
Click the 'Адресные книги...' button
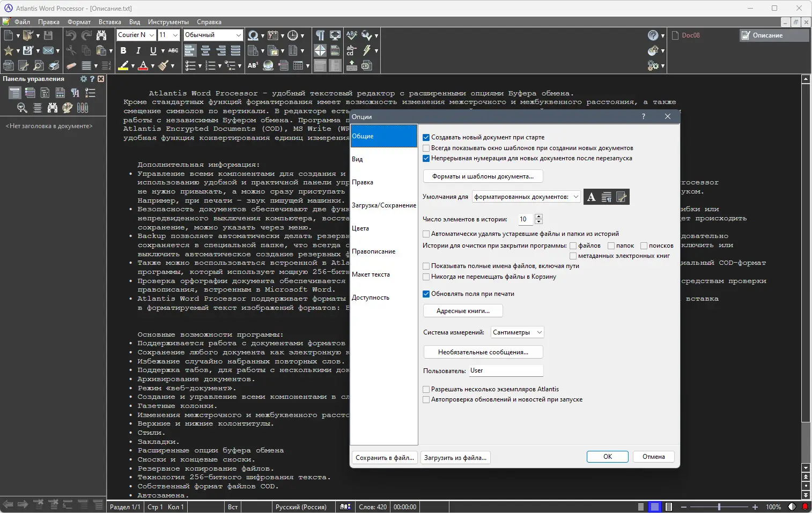click(x=462, y=310)
